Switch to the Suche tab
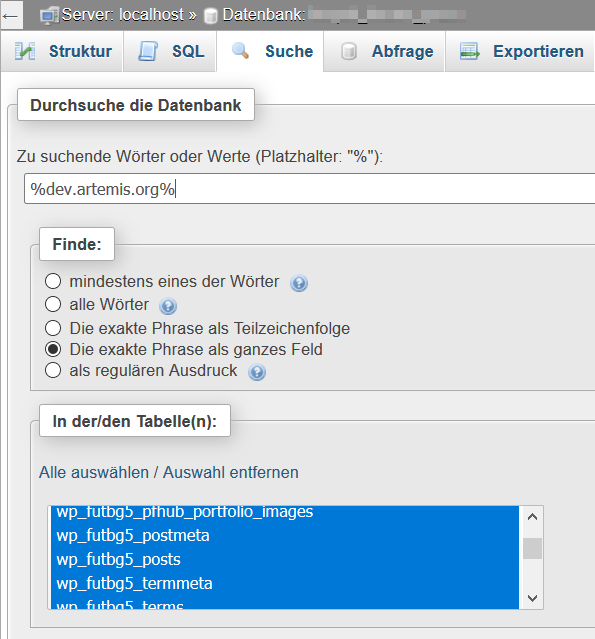The image size is (595, 639). (270, 51)
